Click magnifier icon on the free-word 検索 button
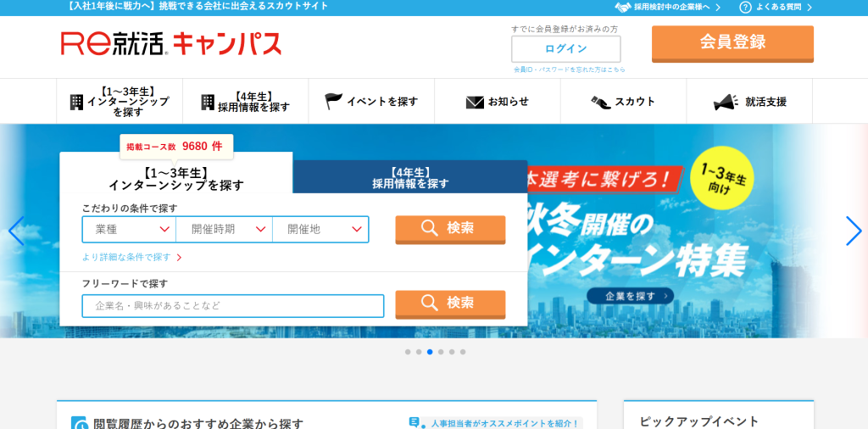 [x=430, y=302]
